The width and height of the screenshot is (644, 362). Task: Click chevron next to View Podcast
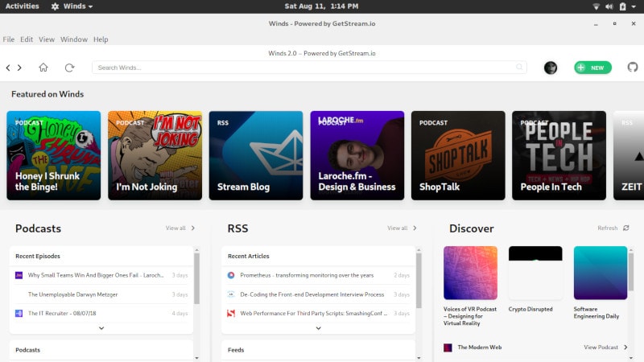point(625,348)
